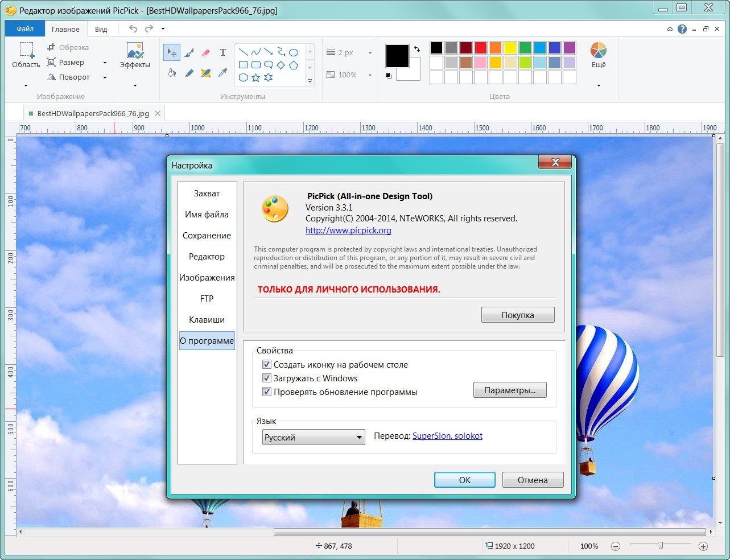Choose the rounded rectangle shape
730x560 pixels.
(x=255, y=65)
